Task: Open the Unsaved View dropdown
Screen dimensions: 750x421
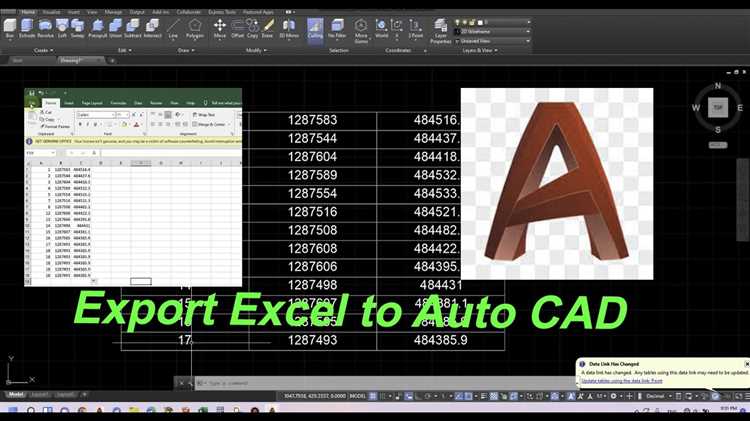Action: coord(492,41)
